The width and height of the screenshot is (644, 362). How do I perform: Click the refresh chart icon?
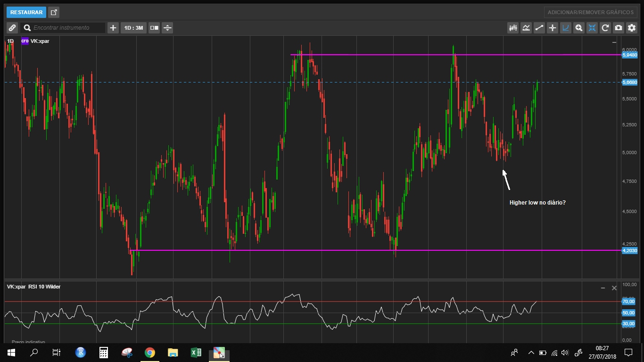click(x=605, y=28)
